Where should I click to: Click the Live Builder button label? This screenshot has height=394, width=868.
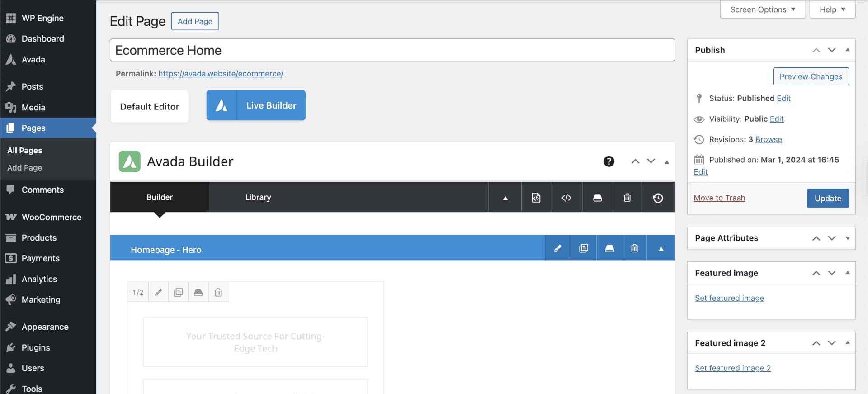click(271, 105)
